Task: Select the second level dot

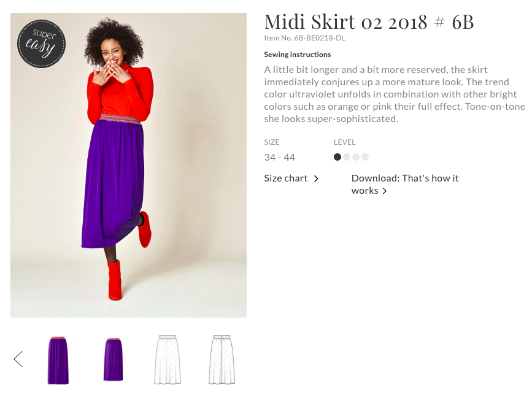Action: [347, 157]
